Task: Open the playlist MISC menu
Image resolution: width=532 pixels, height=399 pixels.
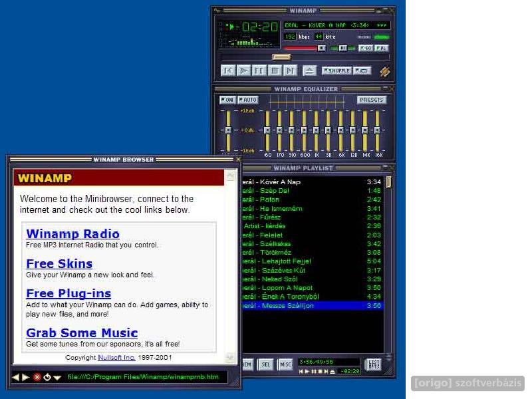Action: 285,364
